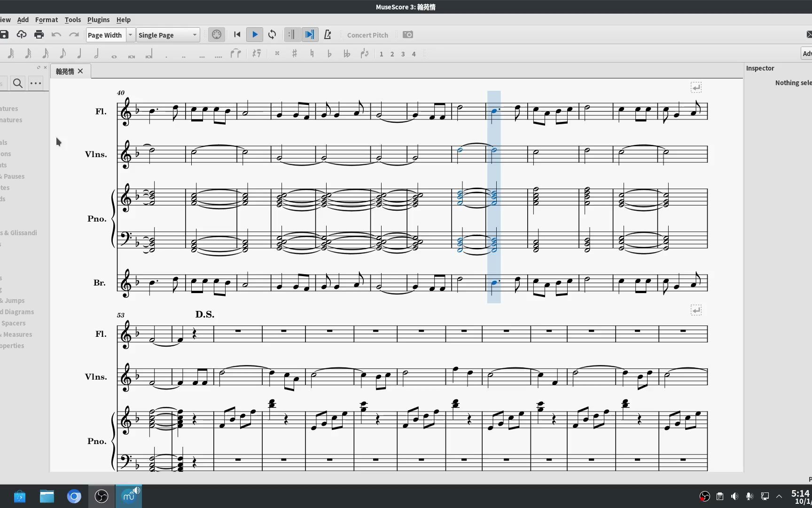Image resolution: width=812 pixels, height=508 pixels.
Task: Start playback with the play button
Action: tap(255, 34)
